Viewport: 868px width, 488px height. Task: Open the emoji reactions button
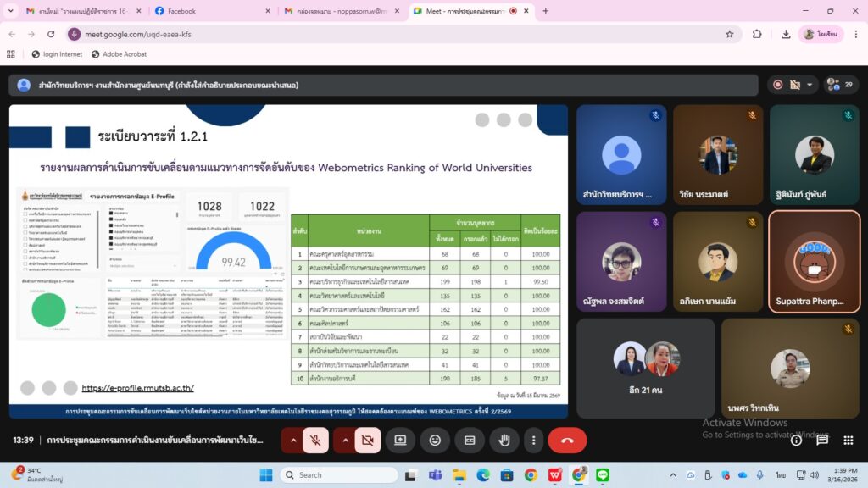click(x=435, y=441)
